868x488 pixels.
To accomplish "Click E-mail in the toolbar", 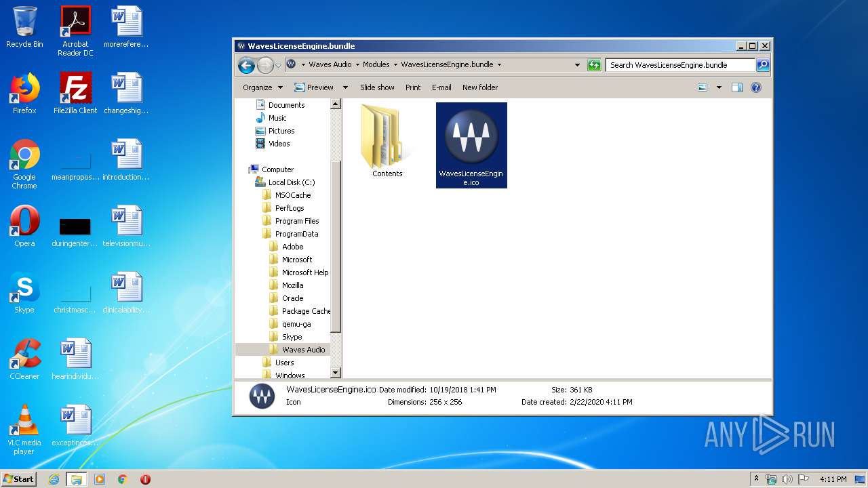I will [x=441, y=87].
